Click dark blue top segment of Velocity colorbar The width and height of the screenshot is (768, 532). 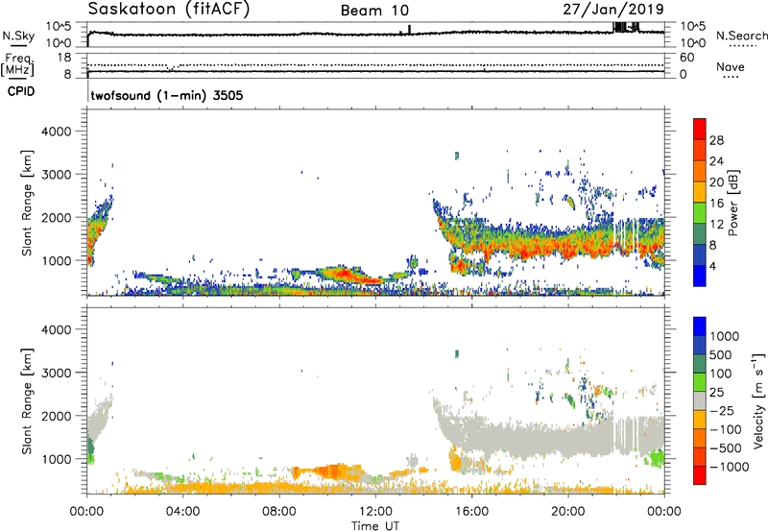pyautogui.click(x=700, y=326)
